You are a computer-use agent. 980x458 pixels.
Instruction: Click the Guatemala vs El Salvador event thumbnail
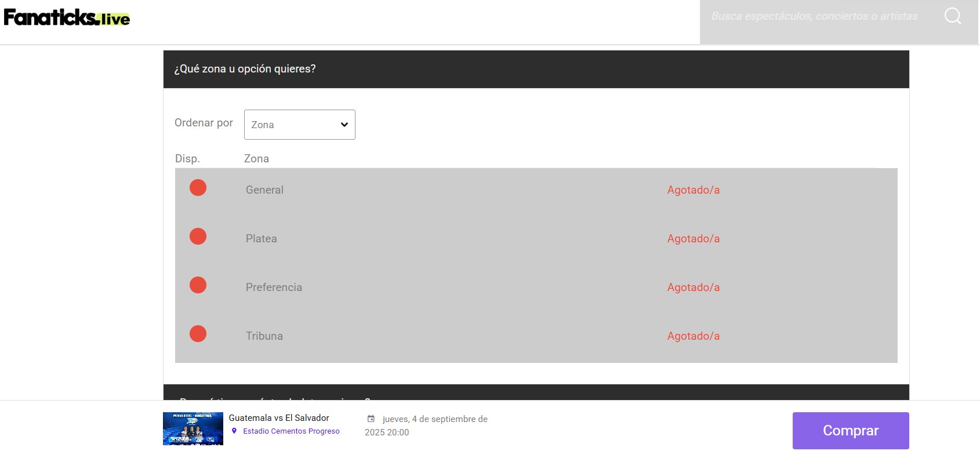(x=193, y=428)
